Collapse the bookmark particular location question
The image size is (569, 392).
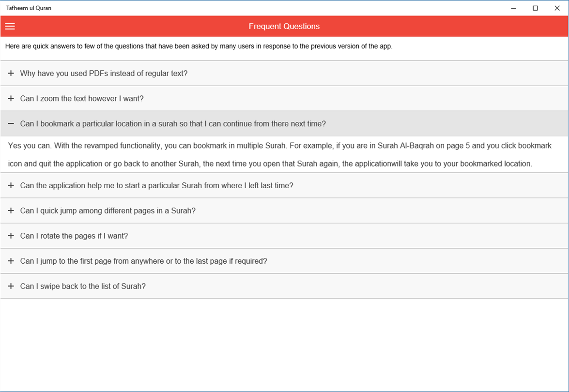tap(173, 124)
